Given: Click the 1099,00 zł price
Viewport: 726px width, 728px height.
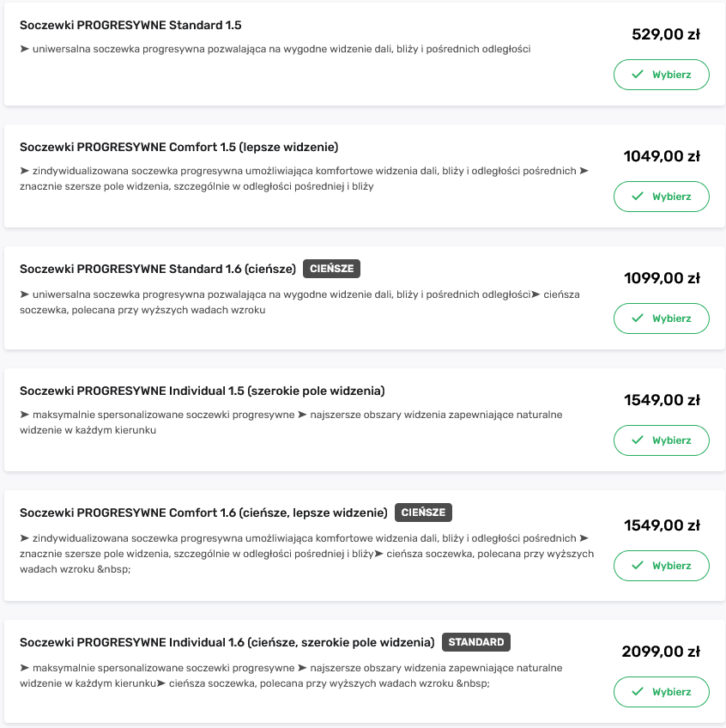Looking at the screenshot, I should [661, 278].
